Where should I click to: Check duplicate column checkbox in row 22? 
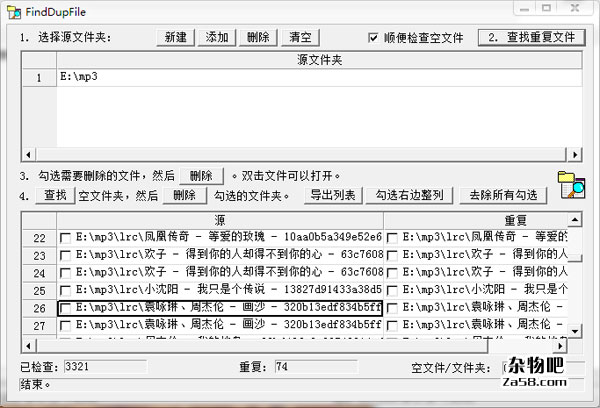[x=392, y=238]
